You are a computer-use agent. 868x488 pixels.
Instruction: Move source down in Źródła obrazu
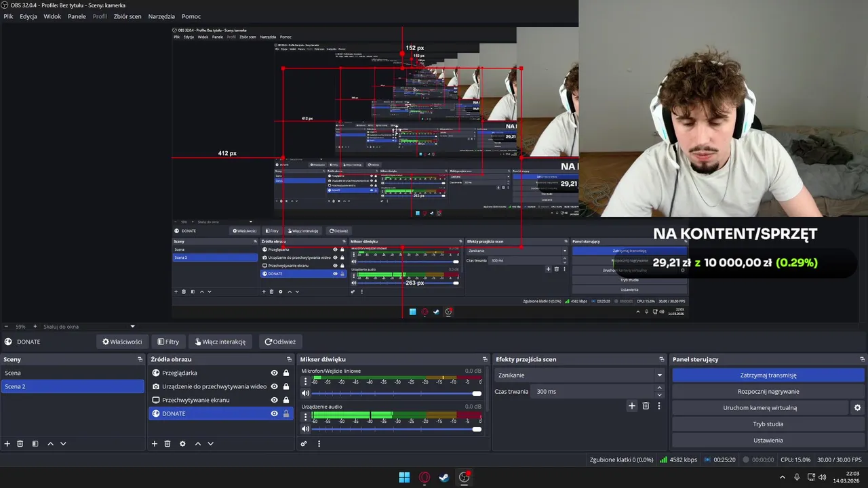(x=211, y=444)
